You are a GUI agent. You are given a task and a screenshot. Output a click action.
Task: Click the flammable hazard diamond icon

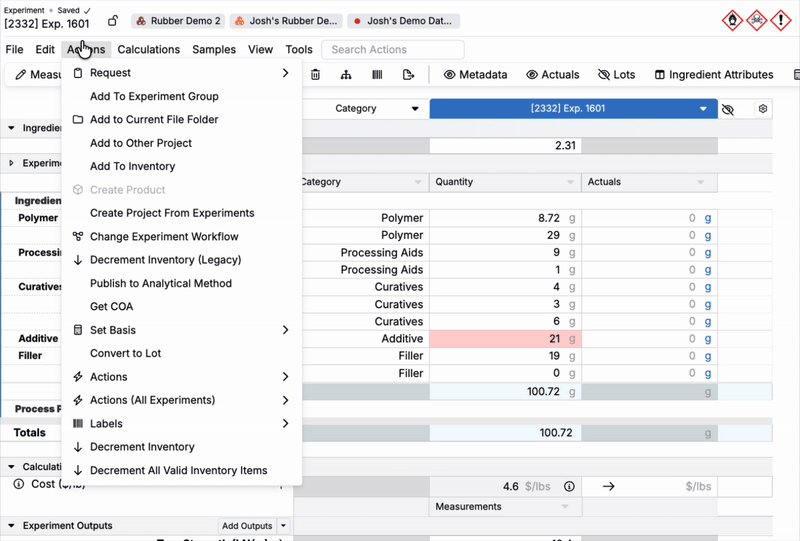click(732, 20)
